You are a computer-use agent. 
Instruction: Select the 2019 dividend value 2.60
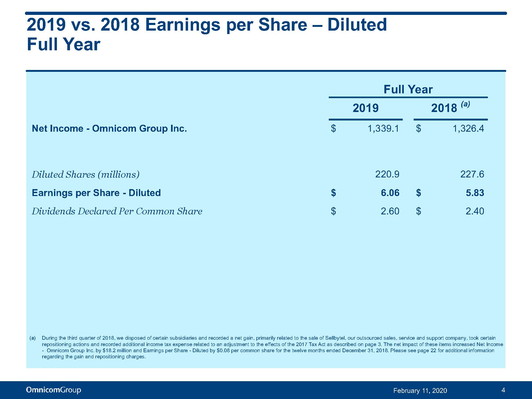tap(390, 211)
